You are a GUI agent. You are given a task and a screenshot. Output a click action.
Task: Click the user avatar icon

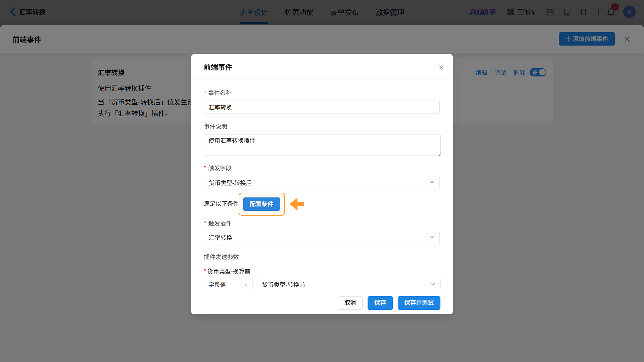coord(629,12)
